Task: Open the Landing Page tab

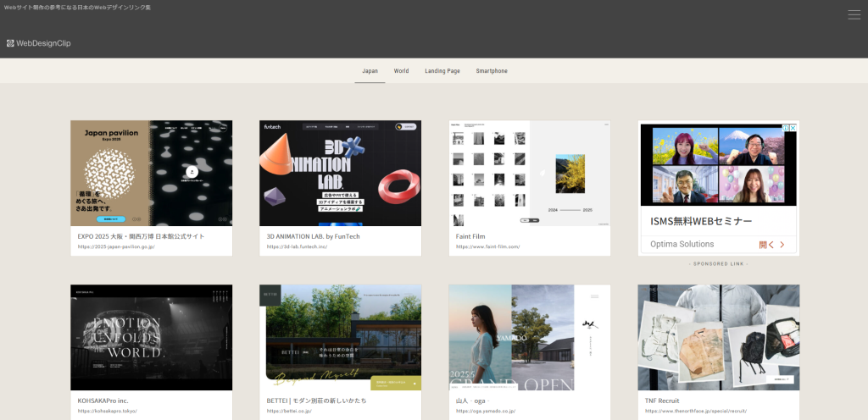Action: [x=442, y=71]
